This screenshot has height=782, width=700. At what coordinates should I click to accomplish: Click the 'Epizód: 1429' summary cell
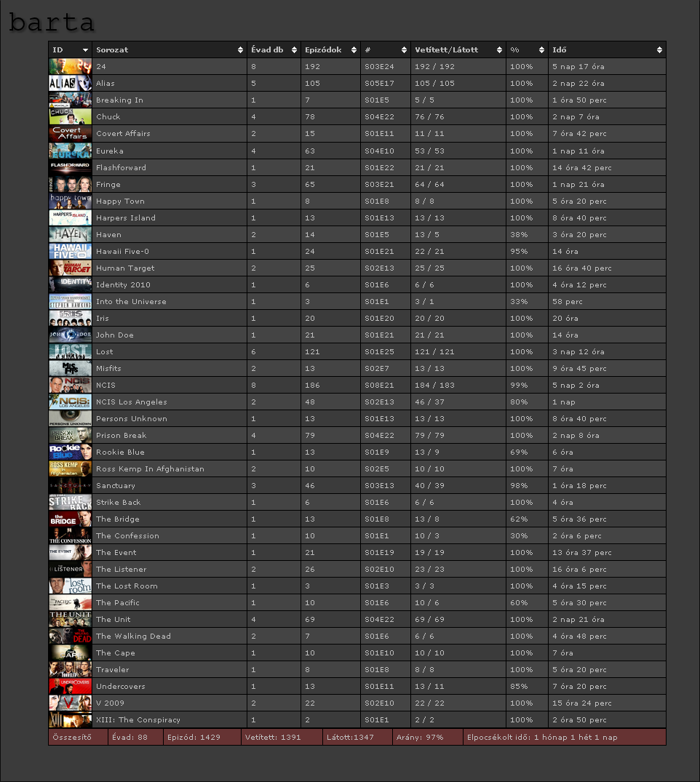202,737
